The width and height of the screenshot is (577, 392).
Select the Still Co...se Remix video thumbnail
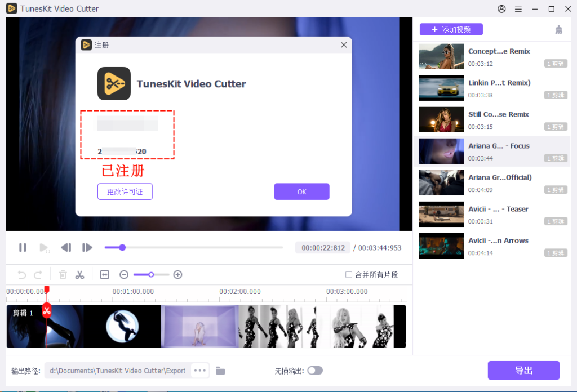click(442, 120)
